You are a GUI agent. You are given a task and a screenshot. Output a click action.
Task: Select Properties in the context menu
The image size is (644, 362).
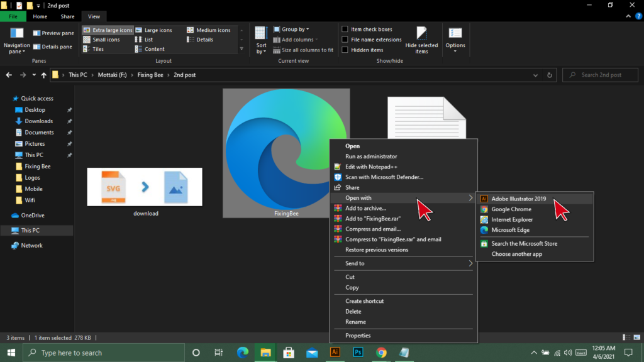click(403, 336)
